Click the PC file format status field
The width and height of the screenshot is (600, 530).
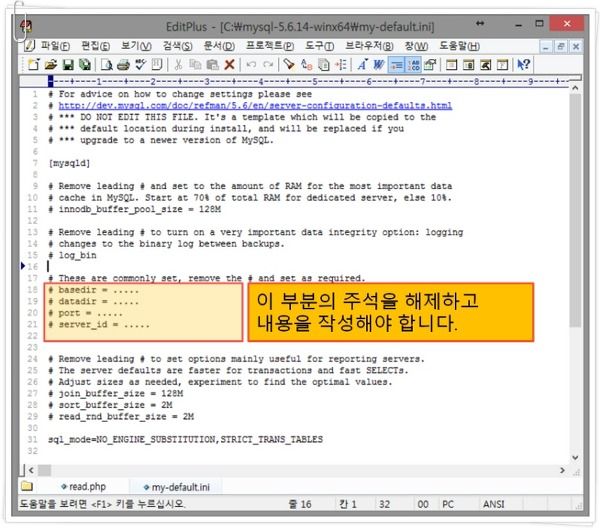coord(448,504)
